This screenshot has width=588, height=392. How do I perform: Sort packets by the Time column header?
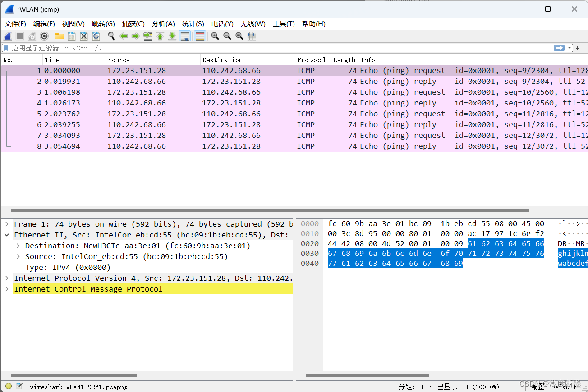point(74,60)
